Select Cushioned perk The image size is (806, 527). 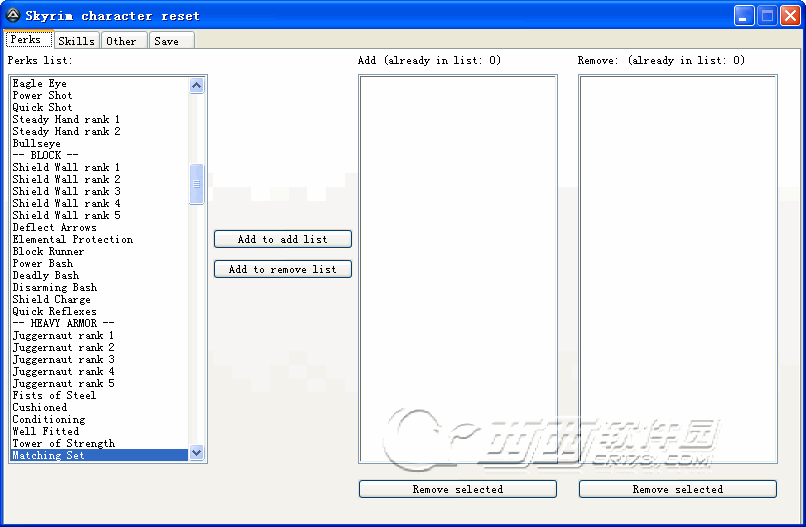click(100, 407)
